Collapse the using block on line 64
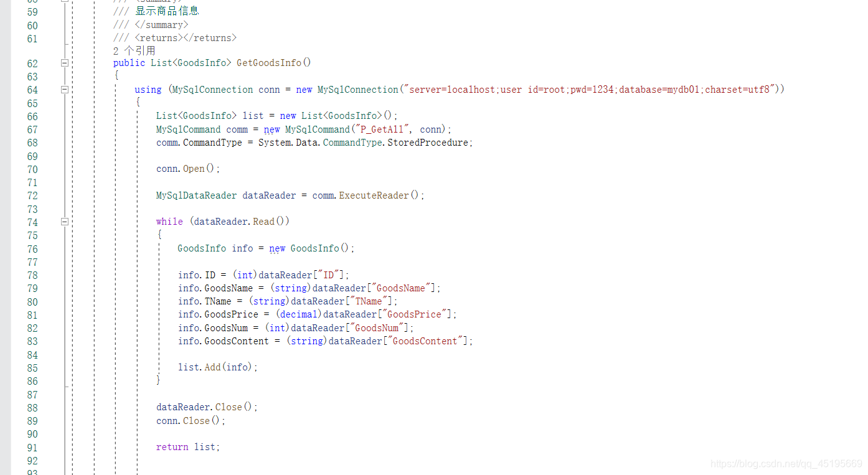Screen dimensions: 868x475 [x=64, y=90]
